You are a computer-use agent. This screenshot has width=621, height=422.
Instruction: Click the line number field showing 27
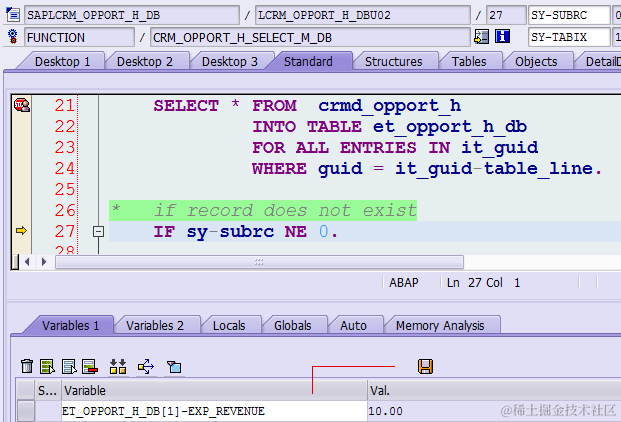pos(506,15)
